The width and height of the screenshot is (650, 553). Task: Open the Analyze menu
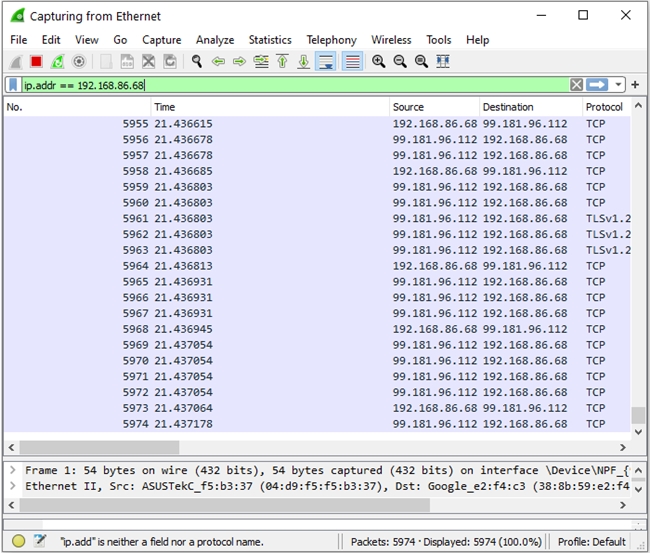point(215,40)
